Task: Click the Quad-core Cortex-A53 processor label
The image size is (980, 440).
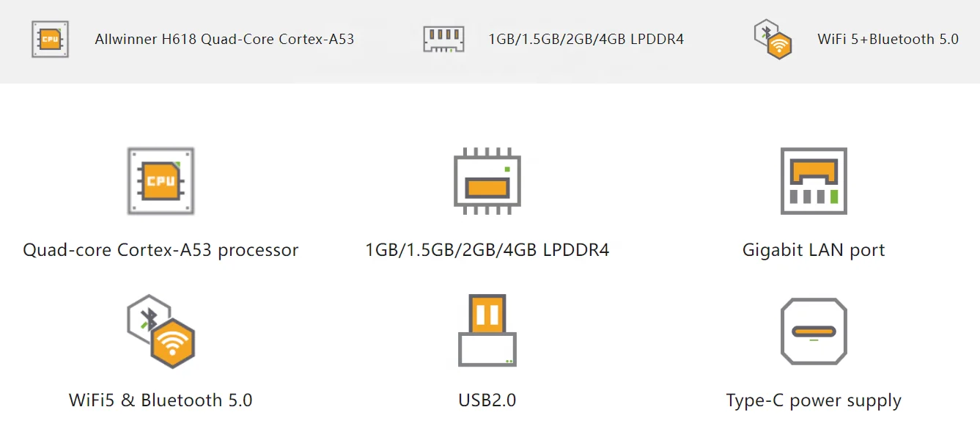Action: click(x=161, y=250)
